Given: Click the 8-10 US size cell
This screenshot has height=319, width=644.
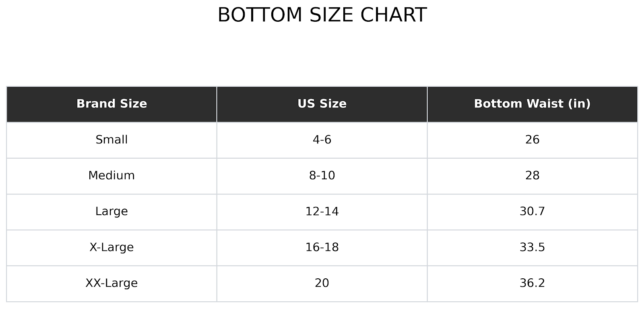Looking at the screenshot, I should pos(322,176).
